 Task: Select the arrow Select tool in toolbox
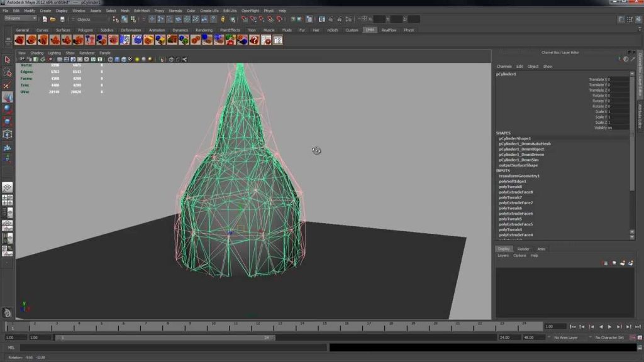click(x=7, y=60)
